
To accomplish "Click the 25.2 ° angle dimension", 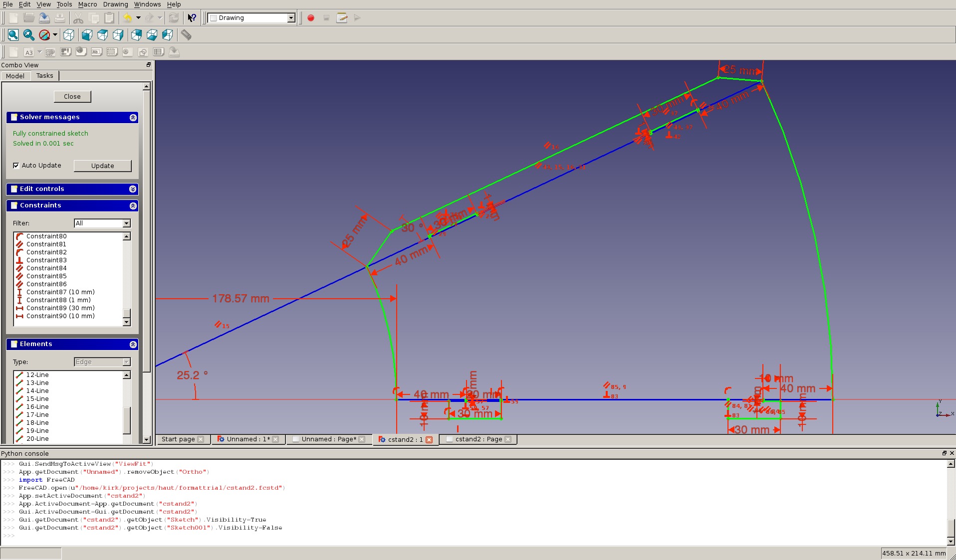I will pos(192,375).
